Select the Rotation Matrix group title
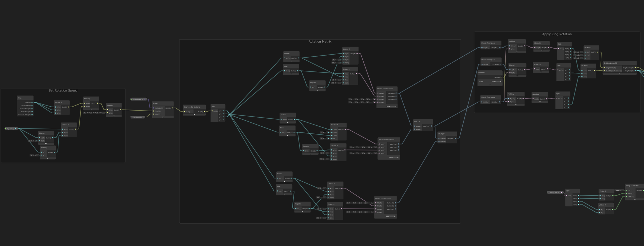This screenshot has height=246, width=644. [320, 42]
